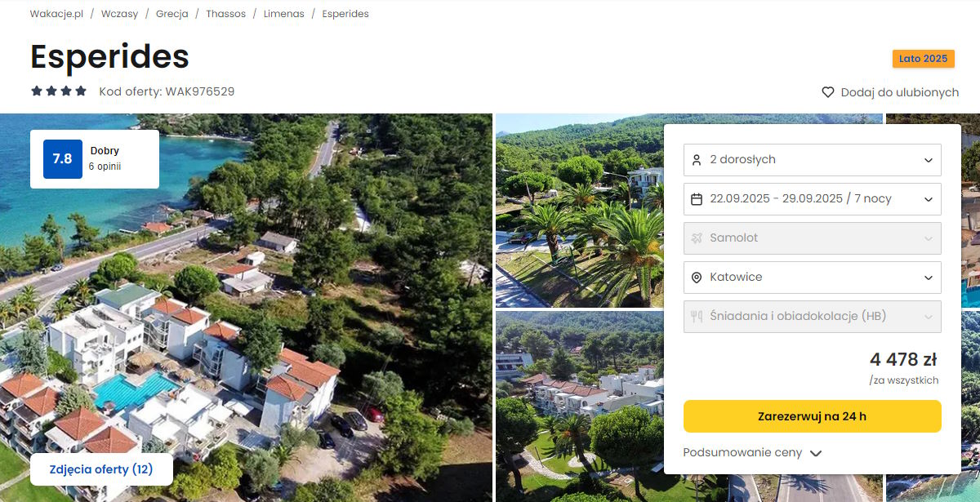Open Zdjęcia oferty (12) photo gallery
980x502 pixels.
101,469
